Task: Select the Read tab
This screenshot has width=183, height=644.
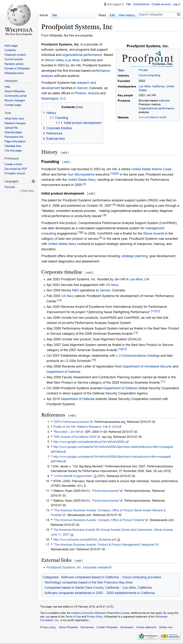Action: click(x=102, y=15)
